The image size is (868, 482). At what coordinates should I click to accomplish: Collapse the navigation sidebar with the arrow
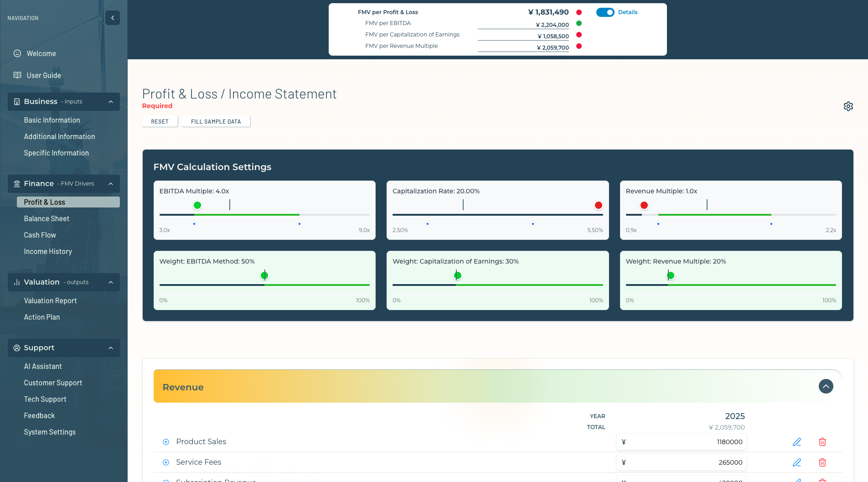(113, 18)
